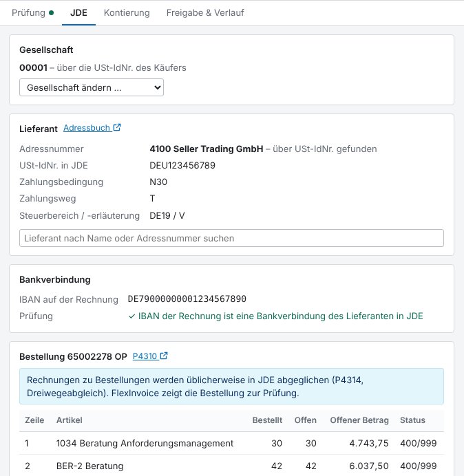
Task: Click the Offen column header
Action: tap(306, 420)
